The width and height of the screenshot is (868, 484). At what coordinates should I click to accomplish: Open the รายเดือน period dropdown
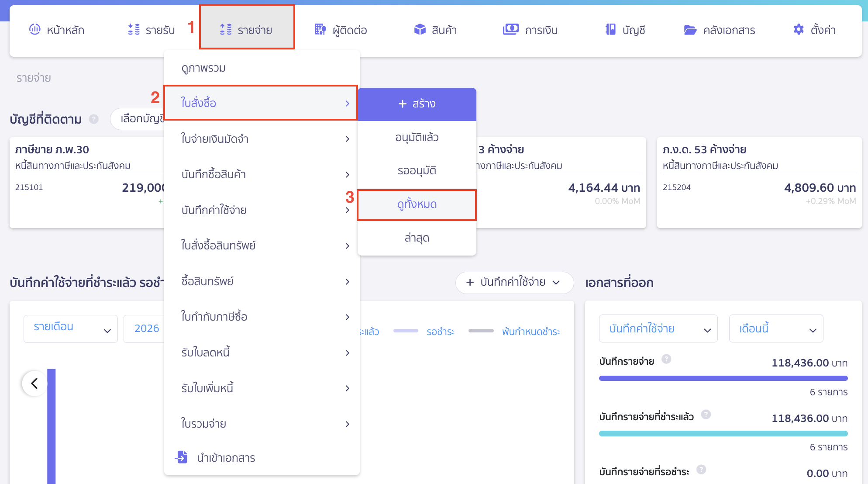click(70, 328)
